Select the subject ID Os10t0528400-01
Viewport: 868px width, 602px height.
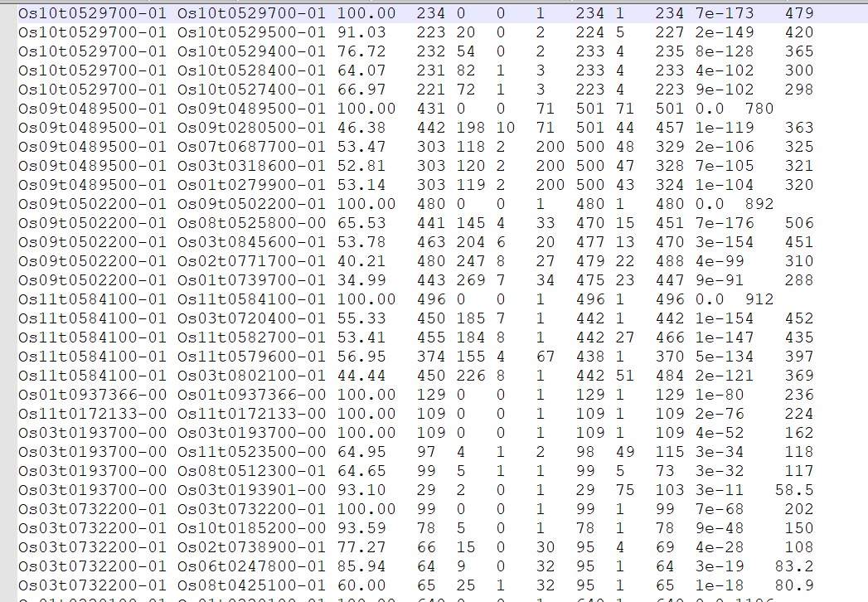click(252, 70)
